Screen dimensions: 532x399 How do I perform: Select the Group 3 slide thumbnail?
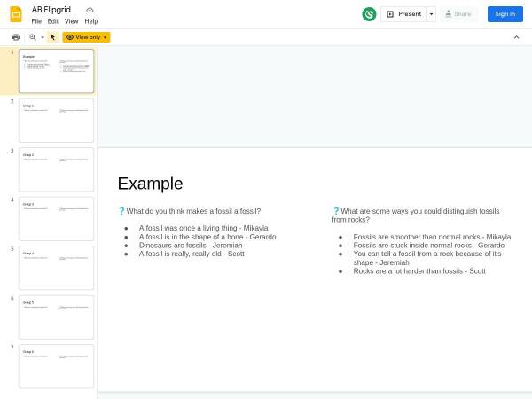tap(56, 218)
